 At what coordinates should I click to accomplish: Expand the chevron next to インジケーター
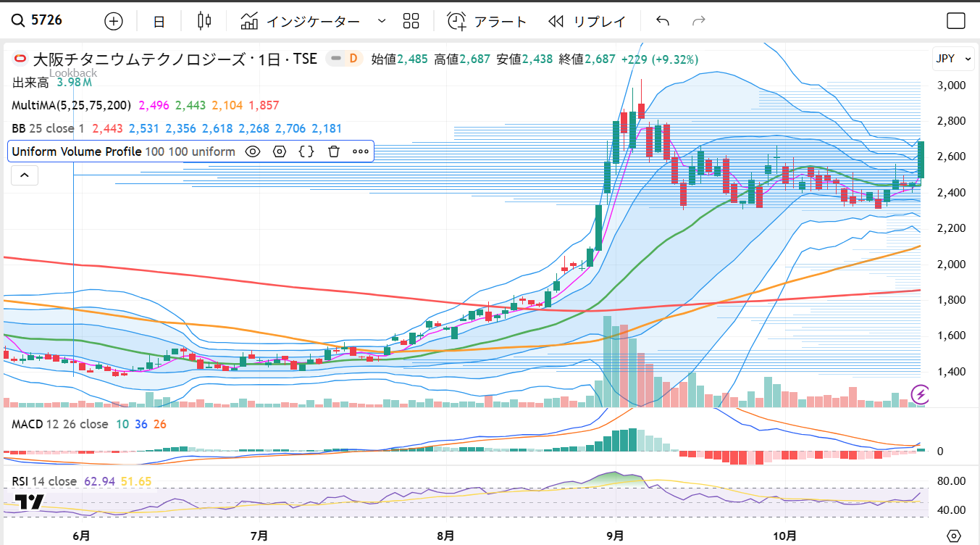point(382,21)
